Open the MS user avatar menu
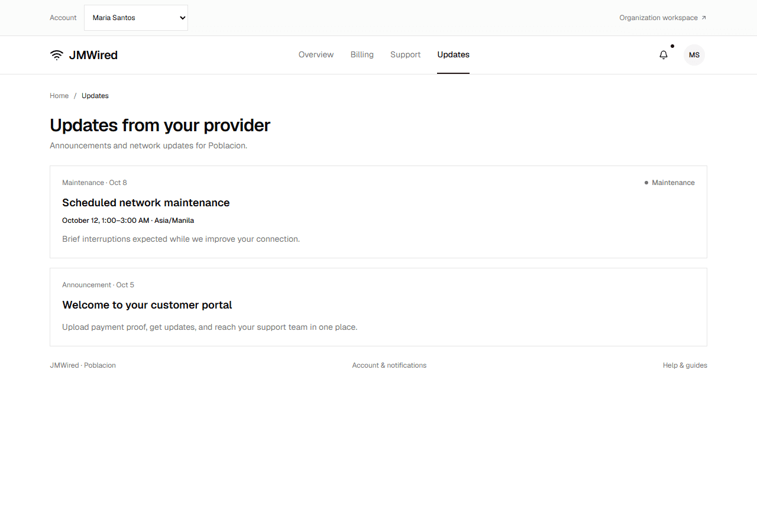Image resolution: width=757 pixels, height=532 pixels. [694, 55]
